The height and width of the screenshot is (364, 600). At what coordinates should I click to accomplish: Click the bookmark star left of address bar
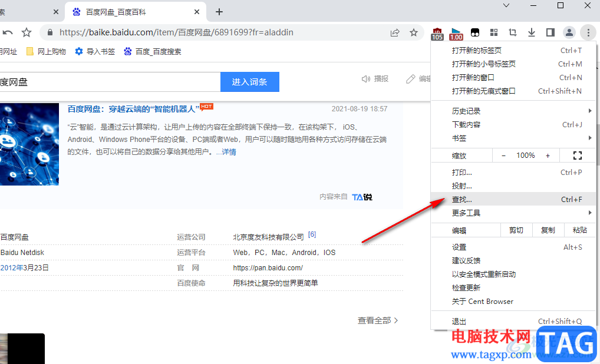[27, 32]
